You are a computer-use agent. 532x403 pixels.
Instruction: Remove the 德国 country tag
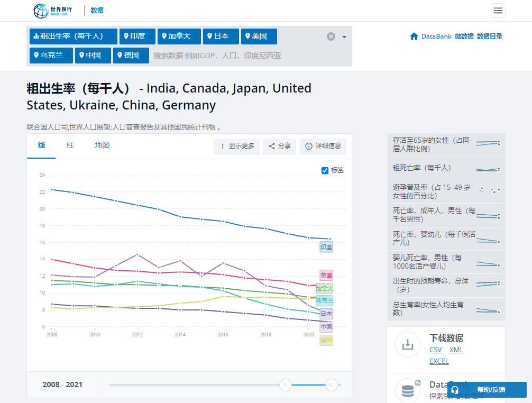coord(144,56)
